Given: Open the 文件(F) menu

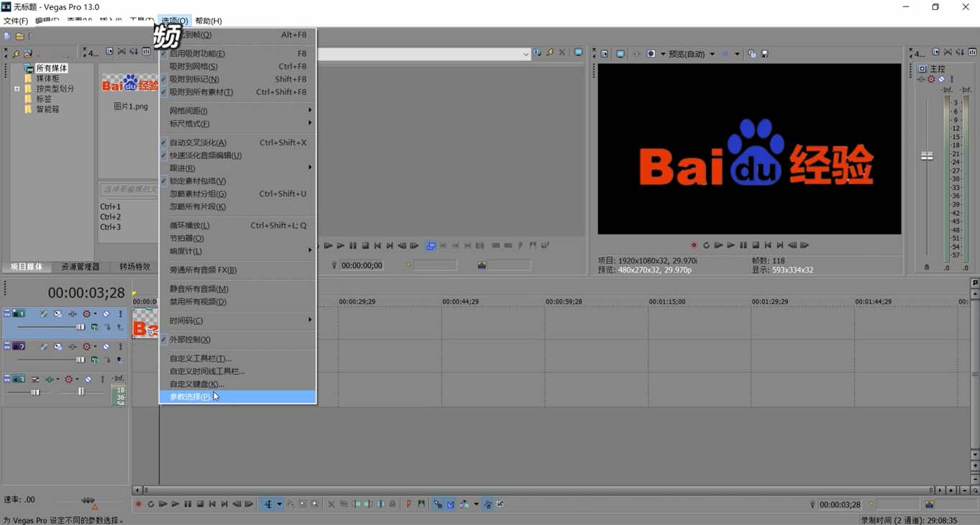Looking at the screenshot, I should pyautogui.click(x=16, y=21).
